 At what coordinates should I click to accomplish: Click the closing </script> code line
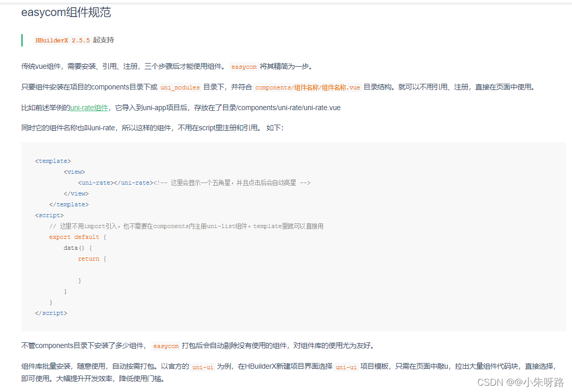point(51,313)
